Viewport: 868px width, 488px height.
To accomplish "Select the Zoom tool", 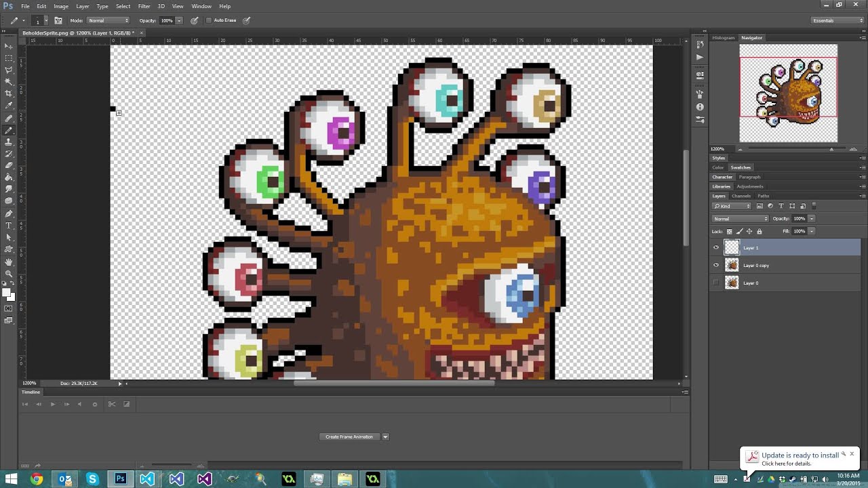I will [8, 273].
